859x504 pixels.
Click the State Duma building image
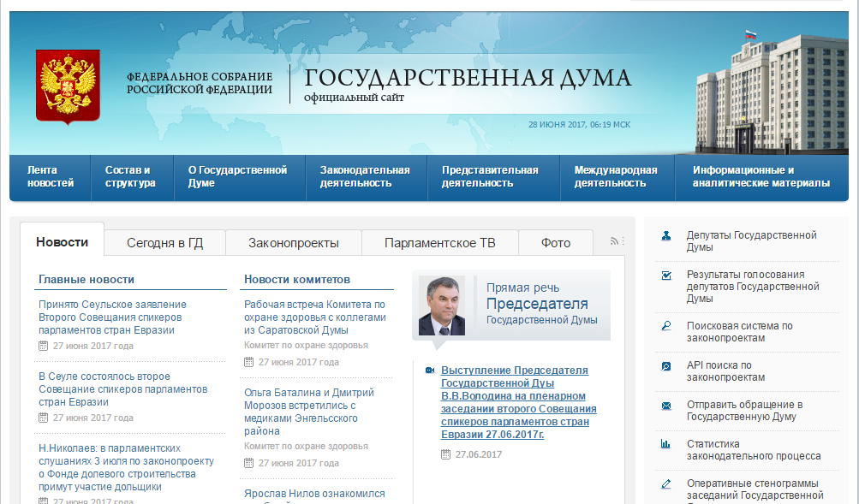coord(773,92)
